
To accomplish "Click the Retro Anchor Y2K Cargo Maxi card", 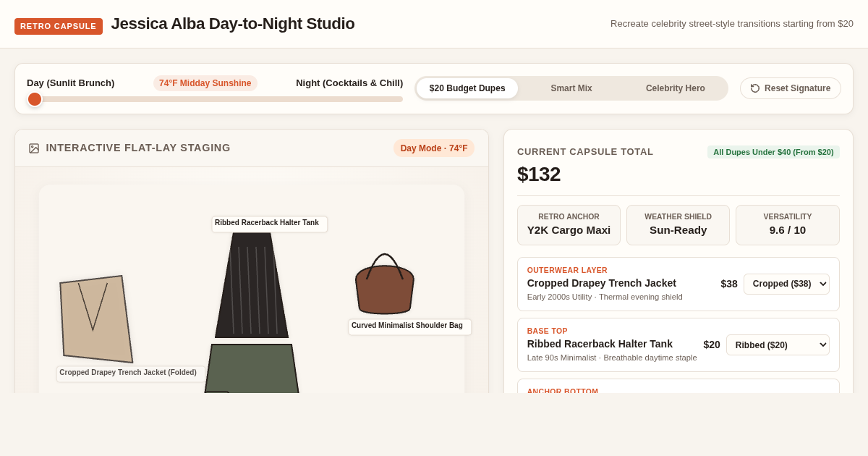I will pyautogui.click(x=569, y=225).
